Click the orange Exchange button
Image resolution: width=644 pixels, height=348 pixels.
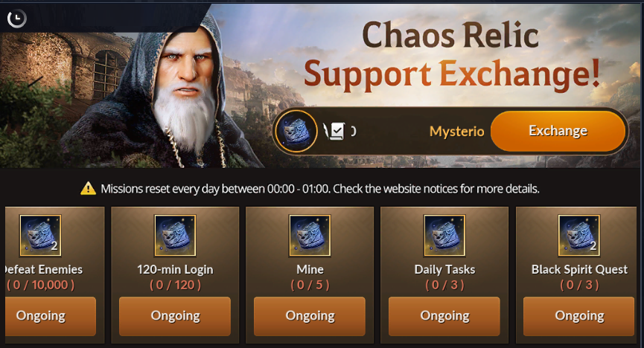558,131
